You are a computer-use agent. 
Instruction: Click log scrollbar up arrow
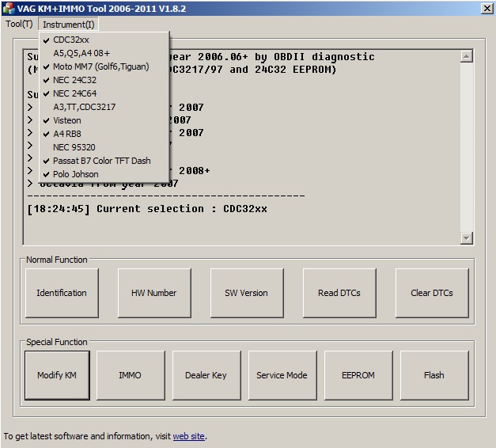[x=466, y=56]
